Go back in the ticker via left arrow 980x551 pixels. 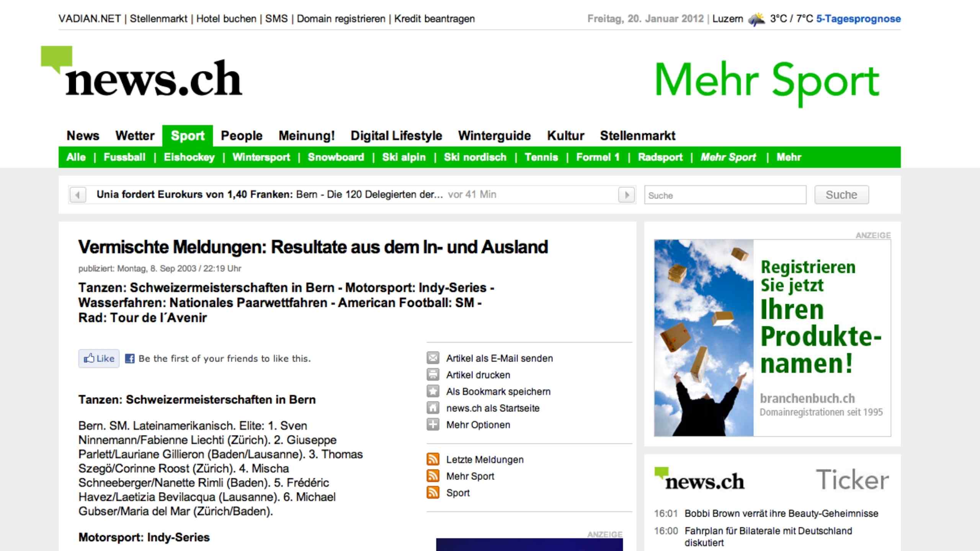(x=78, y=195)
